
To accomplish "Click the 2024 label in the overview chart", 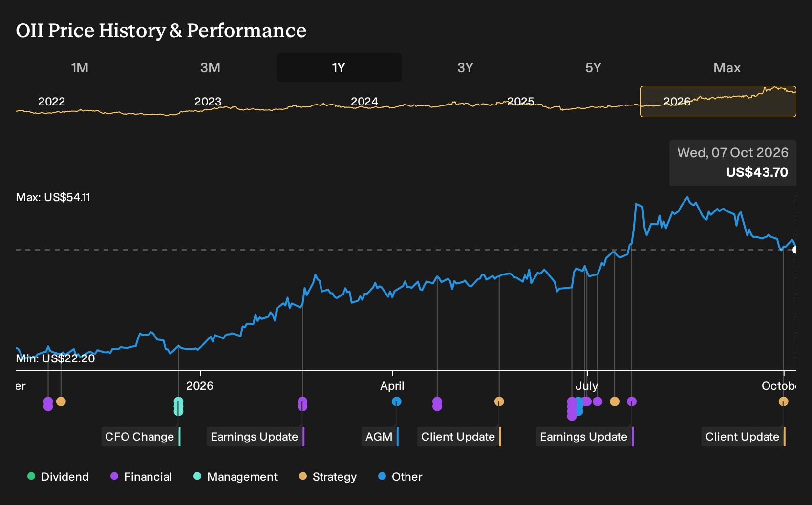I will (364, 102).
